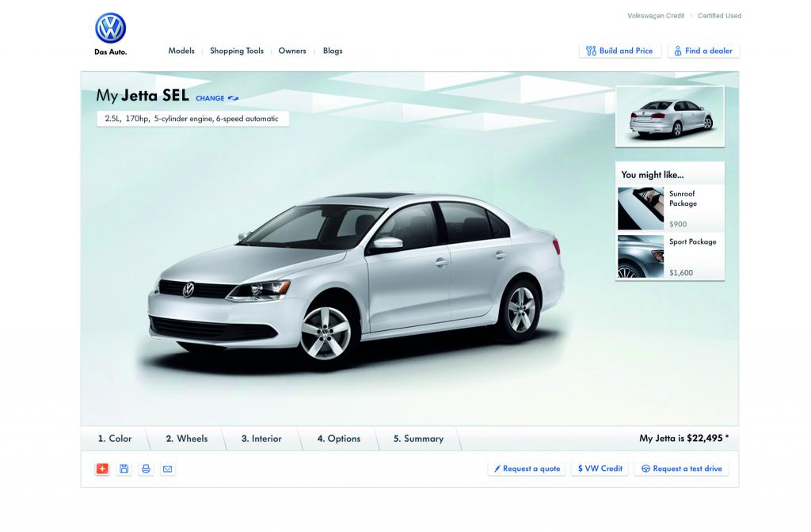811x532 pixels.
Task: Switch to the 4. Options tab
Action: [339, 439]
